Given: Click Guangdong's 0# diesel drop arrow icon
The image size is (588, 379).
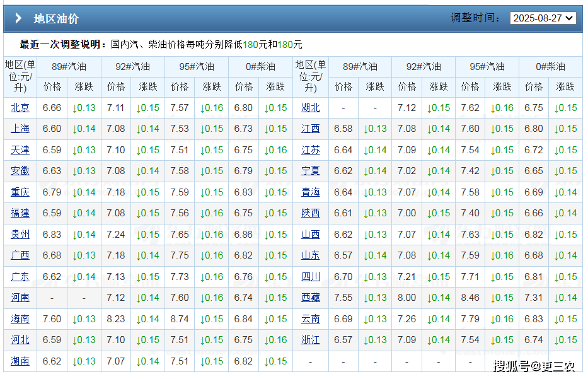Looking at the screenshot, I should (x=275, y=277).
